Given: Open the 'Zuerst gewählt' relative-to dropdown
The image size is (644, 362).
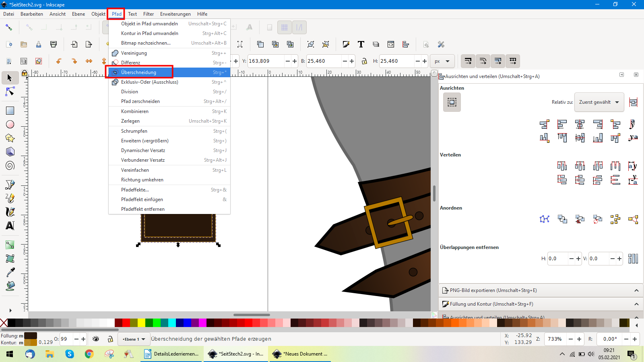Looking at the screenshot, I should point(599,102).
